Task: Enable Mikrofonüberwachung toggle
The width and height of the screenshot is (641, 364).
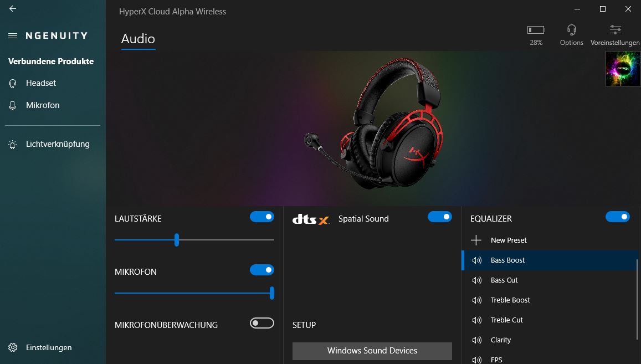Action: 262,324
